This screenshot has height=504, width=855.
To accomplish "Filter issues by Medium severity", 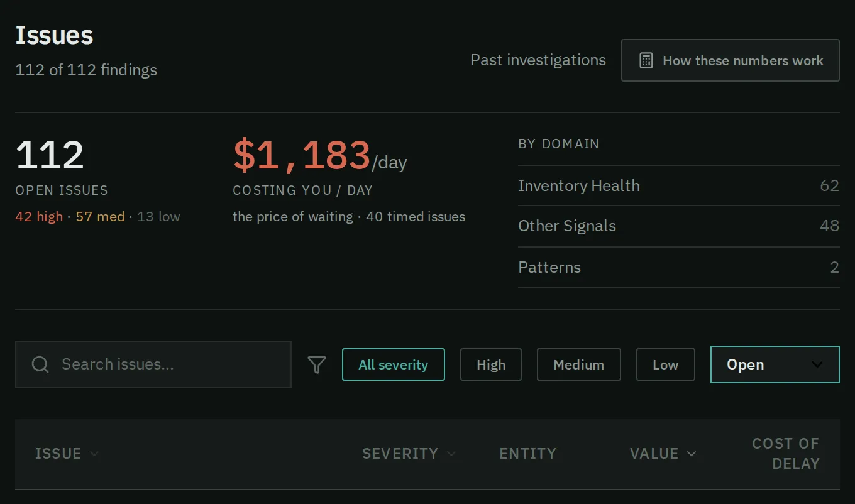I will coord(579,364).
